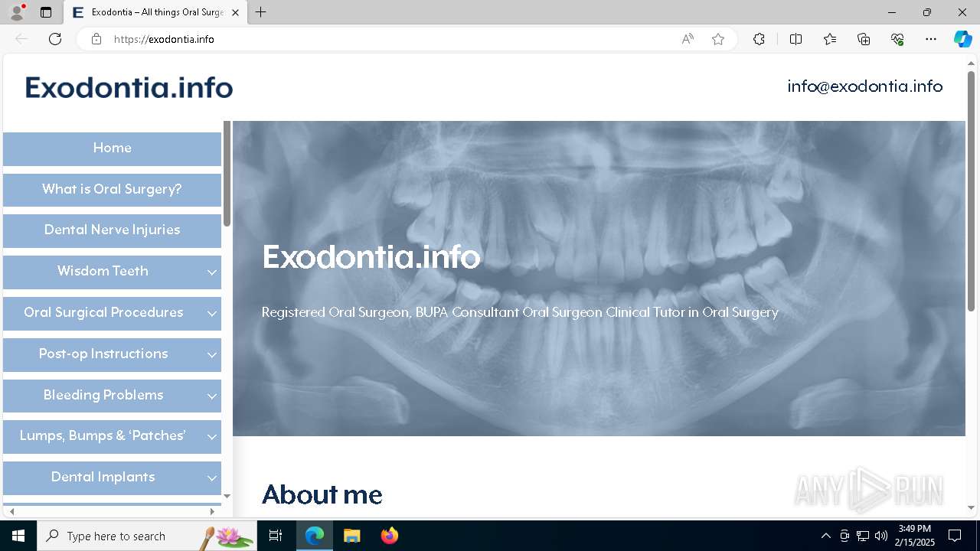Click the info@exodontia.info email link
The image size is (980, 551).
(x=865, y=86)
